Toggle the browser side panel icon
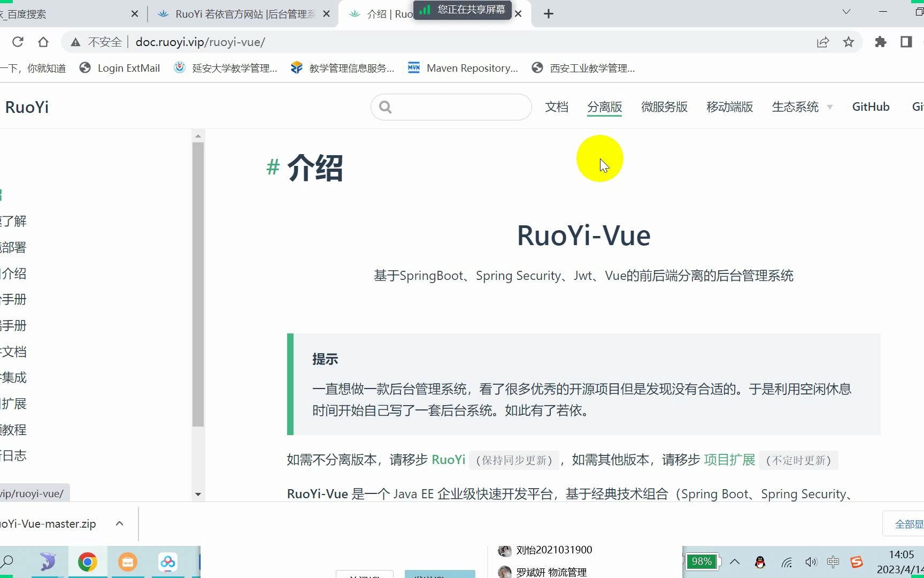Image resolution: width=924 pixels, height=578 pixels. [x=906, y=42]
